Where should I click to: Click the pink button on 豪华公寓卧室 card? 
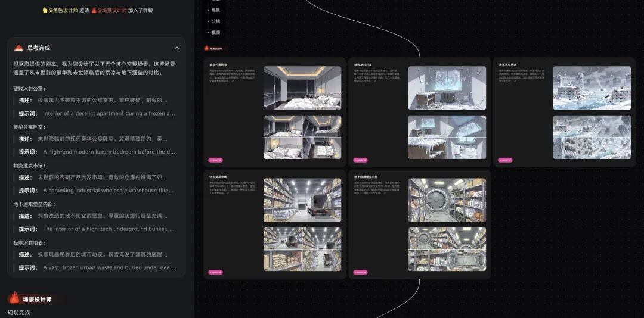[x=215, y=160]
